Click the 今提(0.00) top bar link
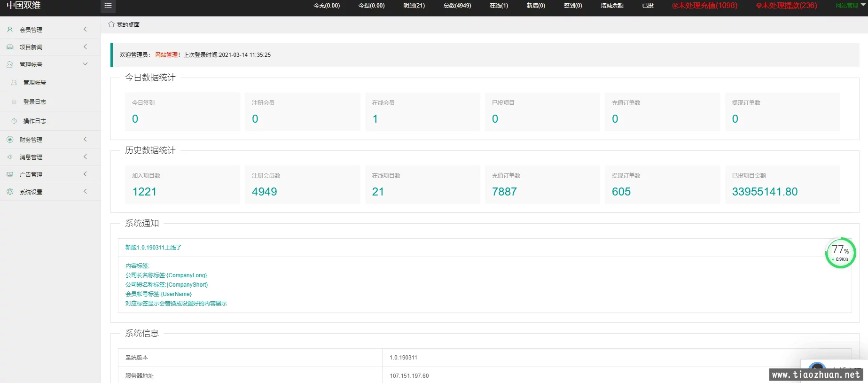Viewport: 868px width, 383px height. click(371, 6)
